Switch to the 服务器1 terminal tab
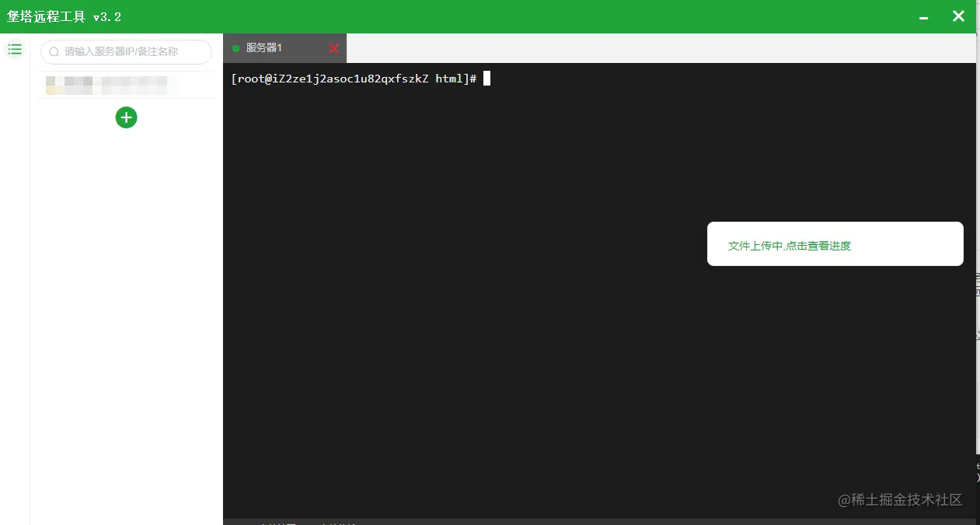The image size is (980, 525). (x=284, y=48)
